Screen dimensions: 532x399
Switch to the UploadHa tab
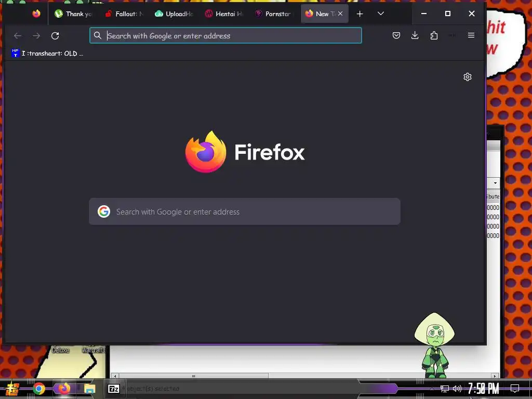(174, 14)
